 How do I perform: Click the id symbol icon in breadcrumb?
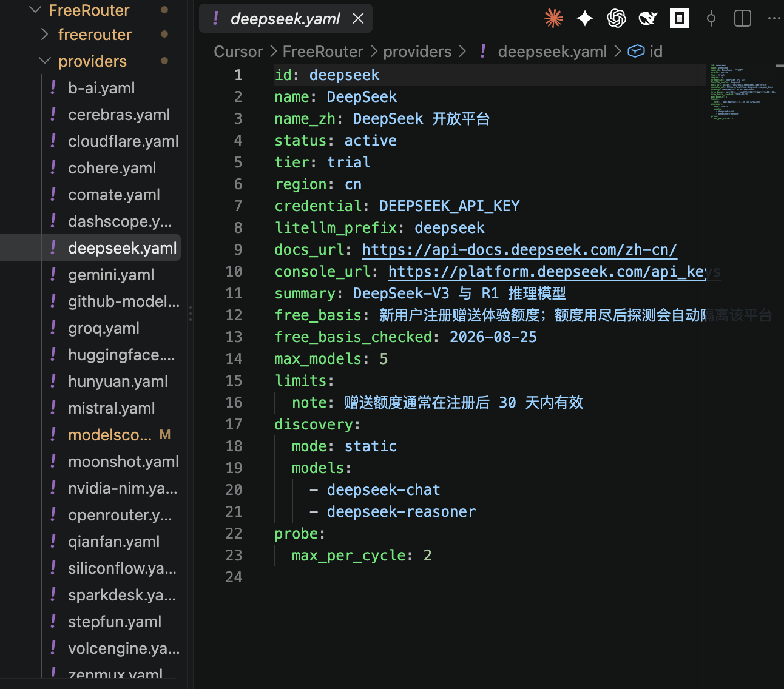click(x=636, y=52)
